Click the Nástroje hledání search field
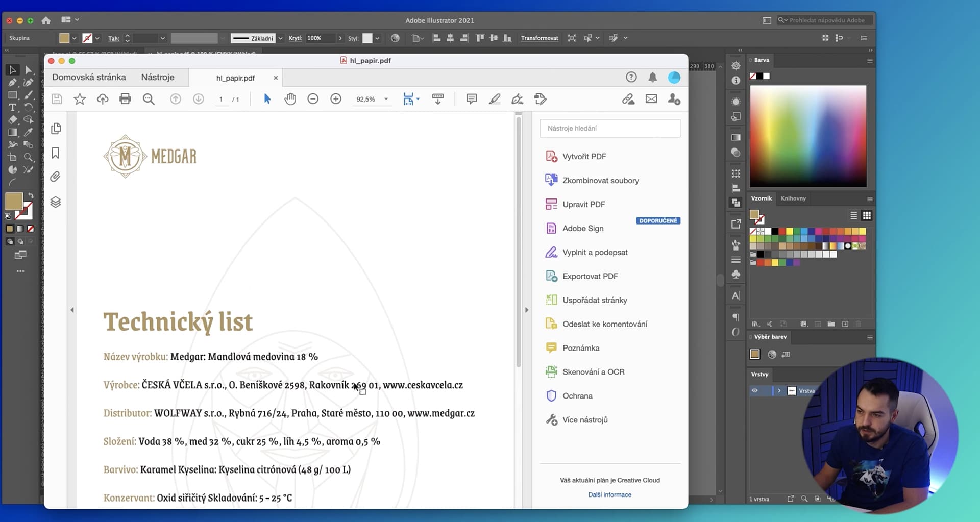The height and width of the screenshot is (522, 980). pyautogui.click(x=610, y=128)
